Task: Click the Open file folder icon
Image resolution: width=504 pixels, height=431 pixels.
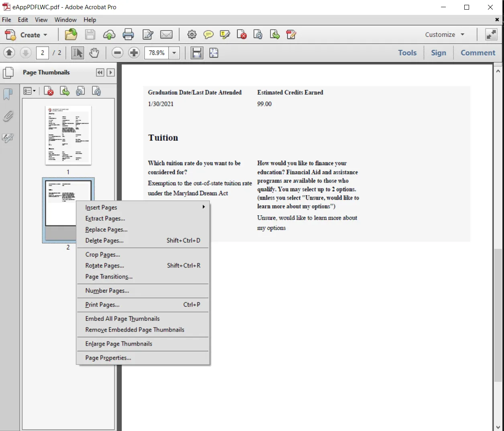Action: pyautogui.click(x=71, y=34)
